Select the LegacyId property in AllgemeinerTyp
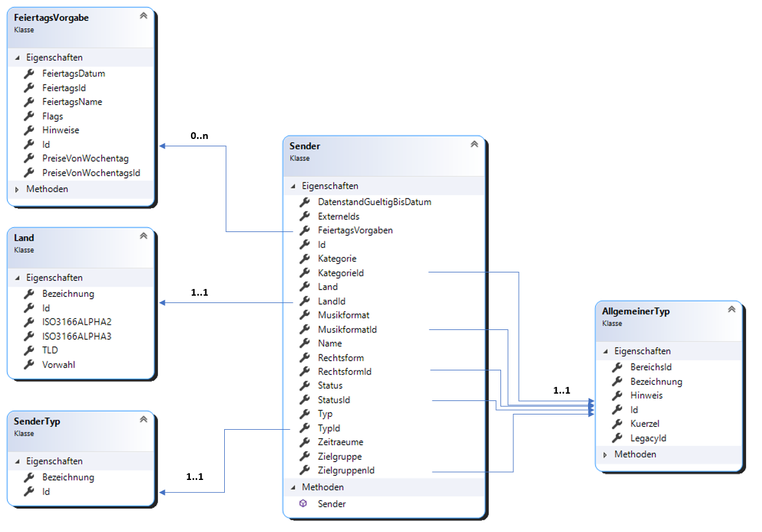 pos(648,438)
